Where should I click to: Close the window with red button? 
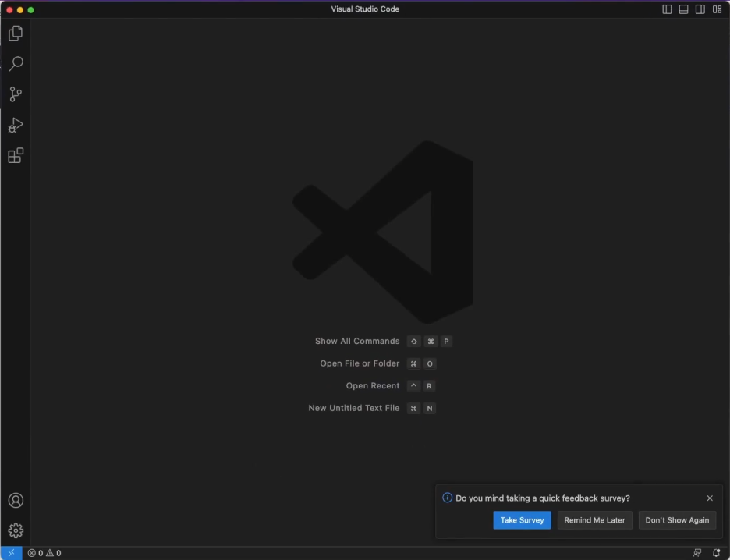(x=9, y=10)
